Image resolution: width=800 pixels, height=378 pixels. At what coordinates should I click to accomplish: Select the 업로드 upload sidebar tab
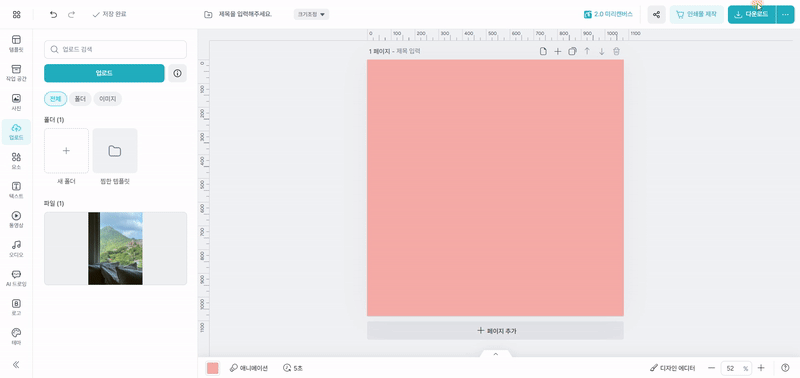[16, 132]
